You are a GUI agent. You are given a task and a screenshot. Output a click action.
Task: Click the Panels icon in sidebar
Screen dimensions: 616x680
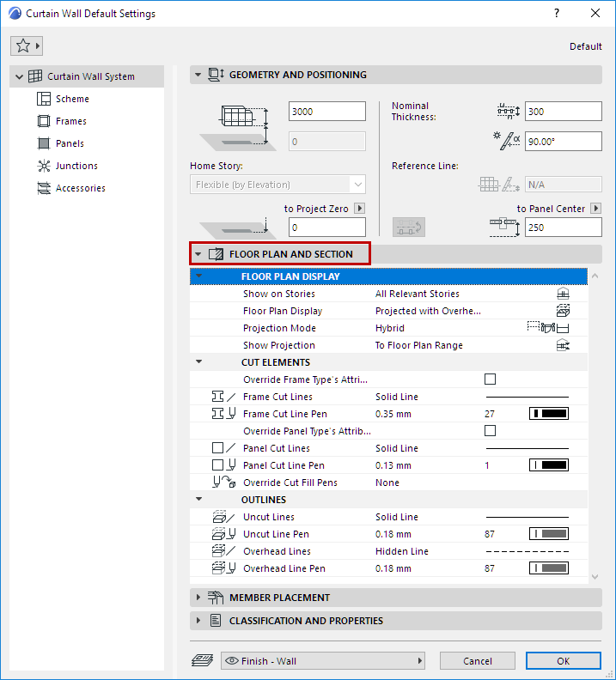point(43,143)
